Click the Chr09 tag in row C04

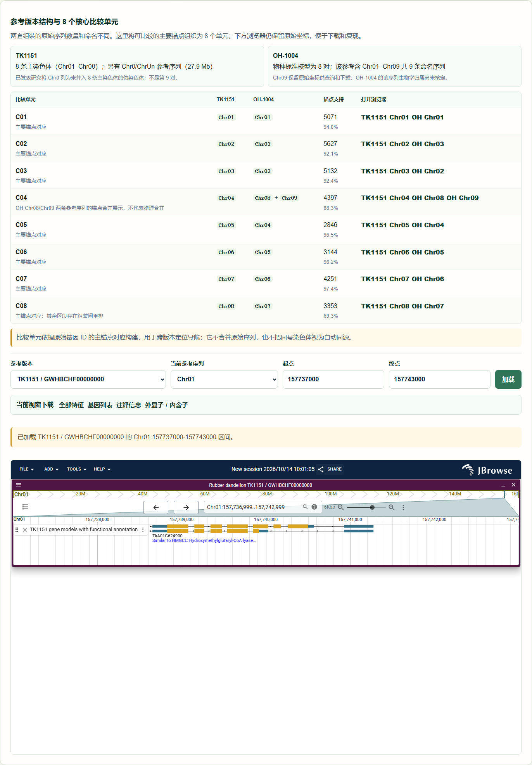pos(289,198)
